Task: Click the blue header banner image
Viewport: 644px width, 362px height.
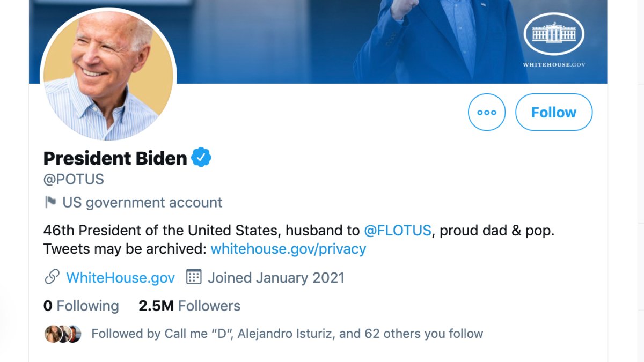Action: coord(322,40)
